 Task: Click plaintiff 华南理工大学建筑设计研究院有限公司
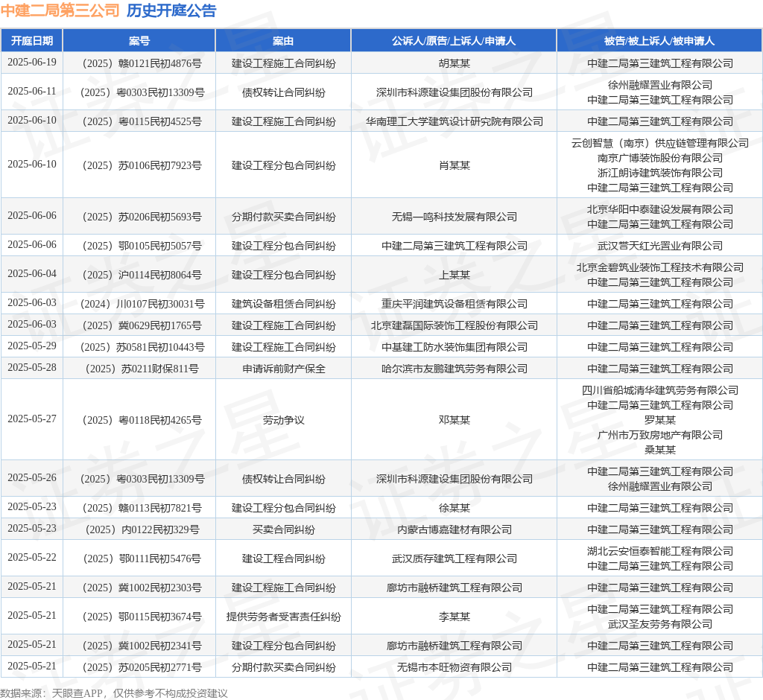[455, 121]
